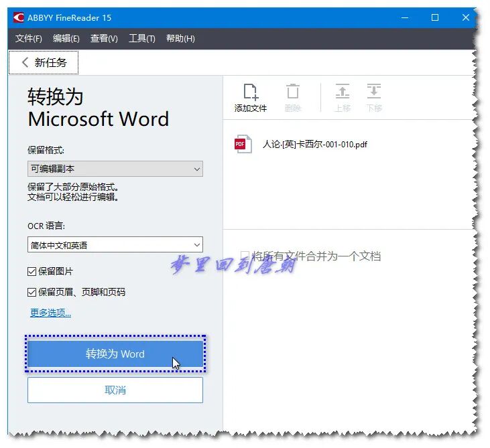The width and height of the screenshot is (490, 448).
Task: Expand the OCR 语言 dropdown
Action: coord(115,245)
